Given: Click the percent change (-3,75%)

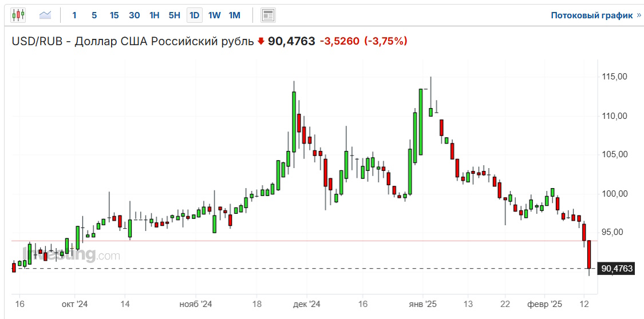Looking at the screenshot, I should pos(386,41).
